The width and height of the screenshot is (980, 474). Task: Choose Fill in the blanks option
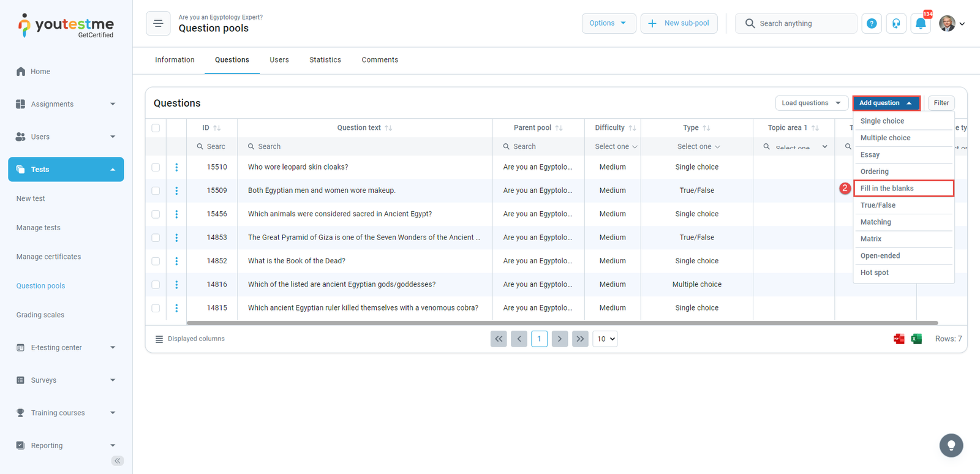(x=903, y=189)
